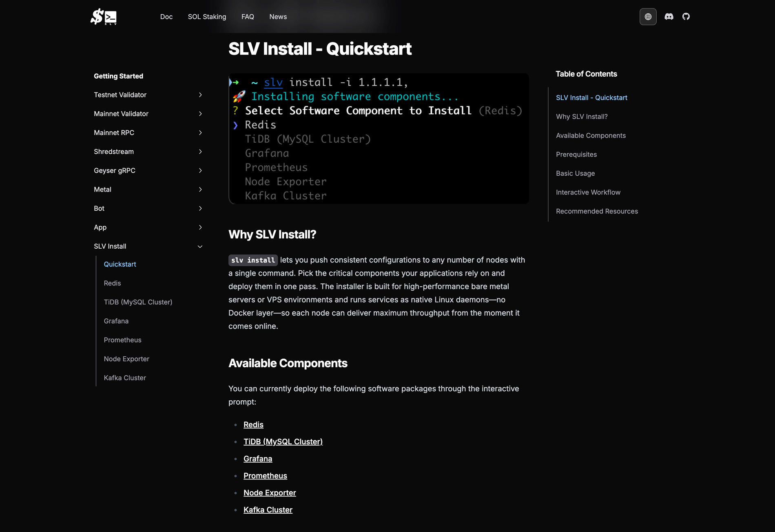Open the Kafka Cluster component link
This screenshot has height=532, width=775.
tap(268, 510)
